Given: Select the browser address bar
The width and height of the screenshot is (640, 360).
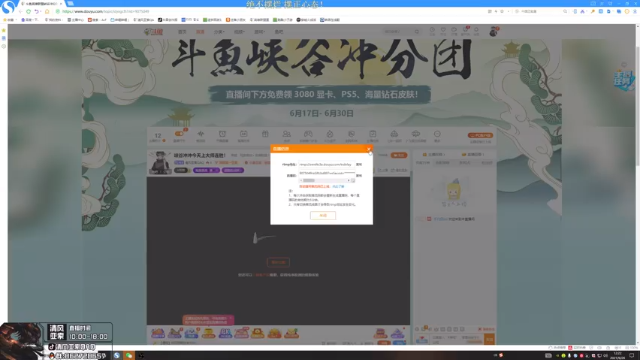Looking at the screenshot, I should (x=269, y=11).
